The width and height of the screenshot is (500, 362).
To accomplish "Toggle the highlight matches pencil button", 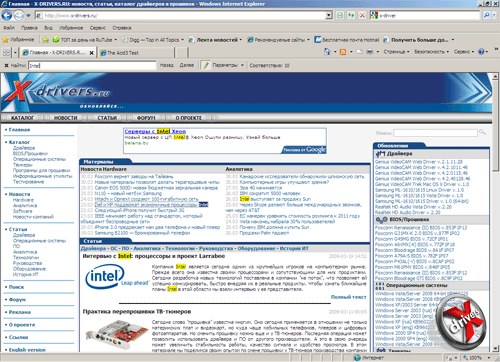I will (206, 65).
